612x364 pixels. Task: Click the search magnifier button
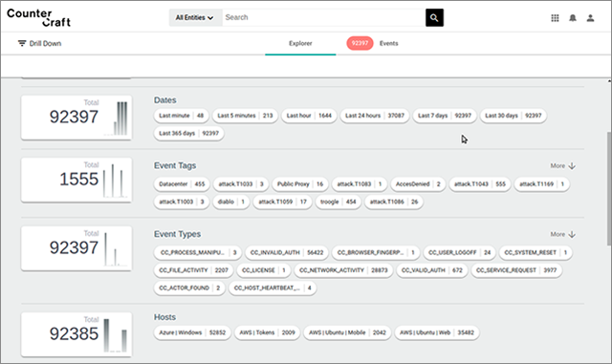tap(434, 17)
